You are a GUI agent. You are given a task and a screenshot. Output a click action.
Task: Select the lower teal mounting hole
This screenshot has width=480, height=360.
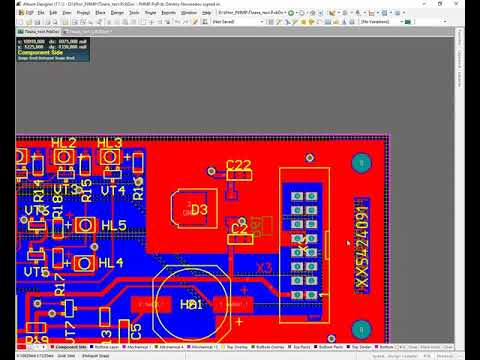pyautogui.click(x=361, y=330)
